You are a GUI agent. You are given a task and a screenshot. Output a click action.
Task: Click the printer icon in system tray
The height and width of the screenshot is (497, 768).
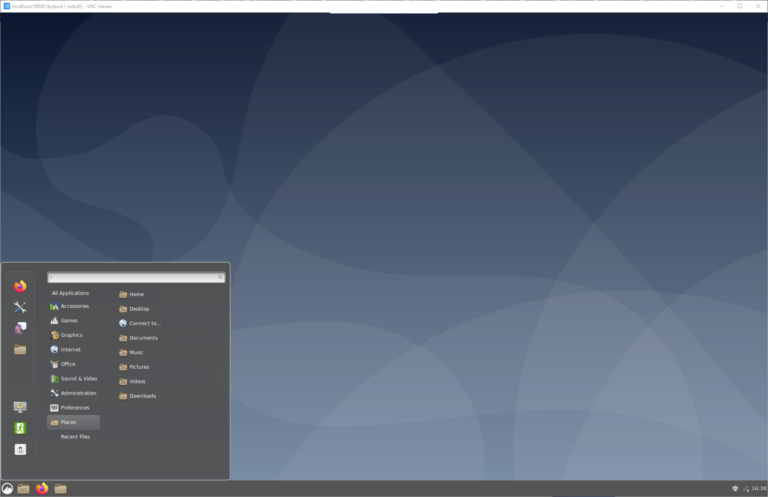[735, 488]
